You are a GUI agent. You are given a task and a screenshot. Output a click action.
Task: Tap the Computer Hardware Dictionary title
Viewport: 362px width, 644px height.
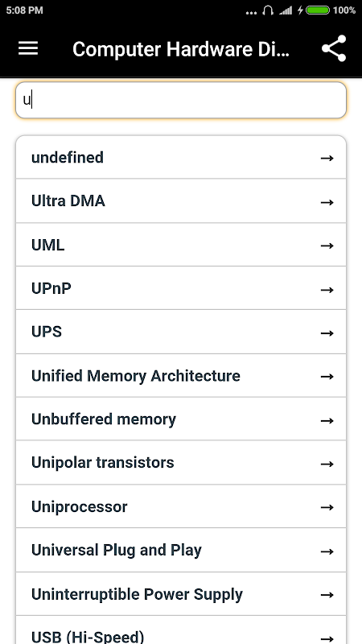pos(181,49)
